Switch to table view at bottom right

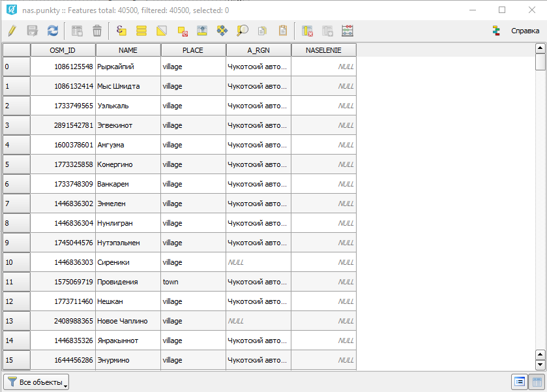coord(537,382)
